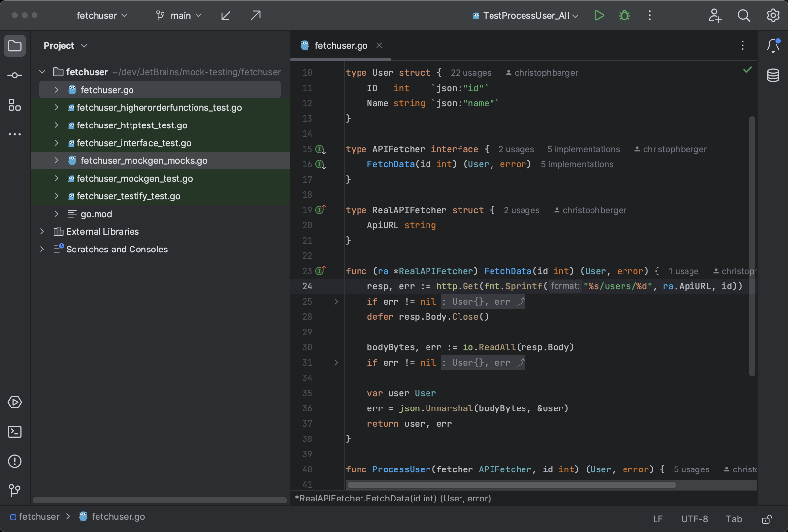Image resolution: width=788 pixels, height=532 pixels.
Task: Run the TestProcessUser_All configuration
Action: click(x=599, y=16)
